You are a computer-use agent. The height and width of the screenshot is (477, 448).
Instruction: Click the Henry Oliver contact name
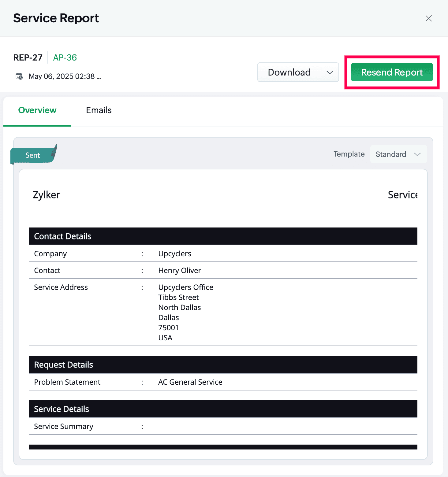coord(180,271)
